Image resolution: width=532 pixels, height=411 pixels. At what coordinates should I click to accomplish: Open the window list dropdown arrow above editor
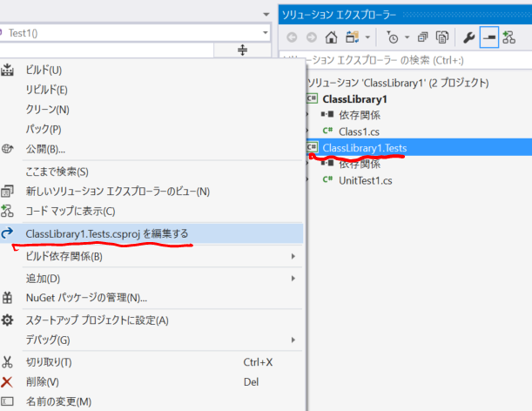coord(266,15)
